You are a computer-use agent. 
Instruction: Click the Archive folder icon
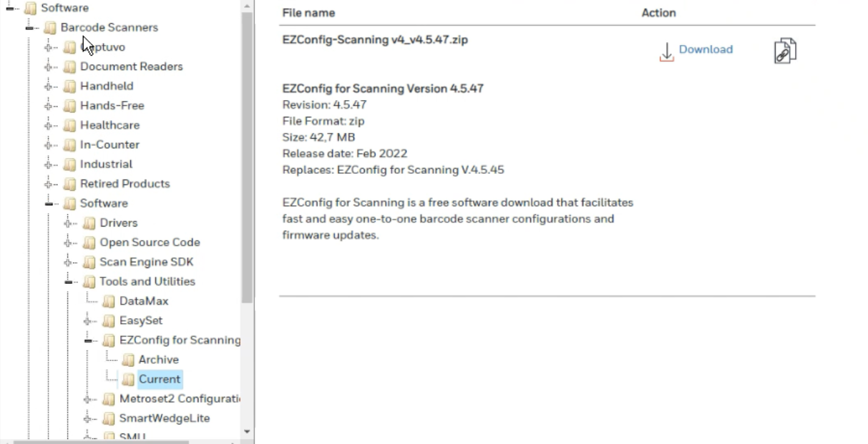[x=128, y=360]
